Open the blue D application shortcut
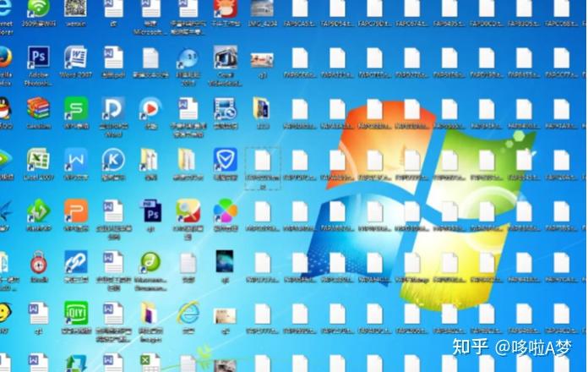The width and height of the screenshot is (588, 372). coord(113,108)
